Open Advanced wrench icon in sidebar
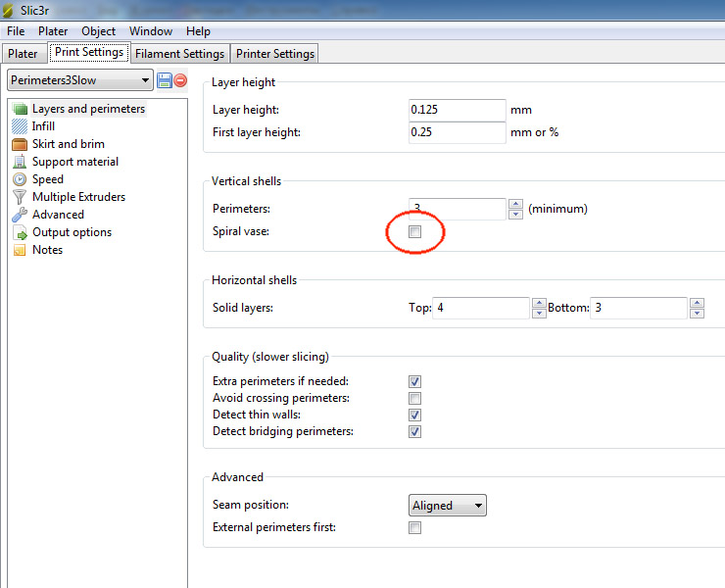 pos(20,215)
